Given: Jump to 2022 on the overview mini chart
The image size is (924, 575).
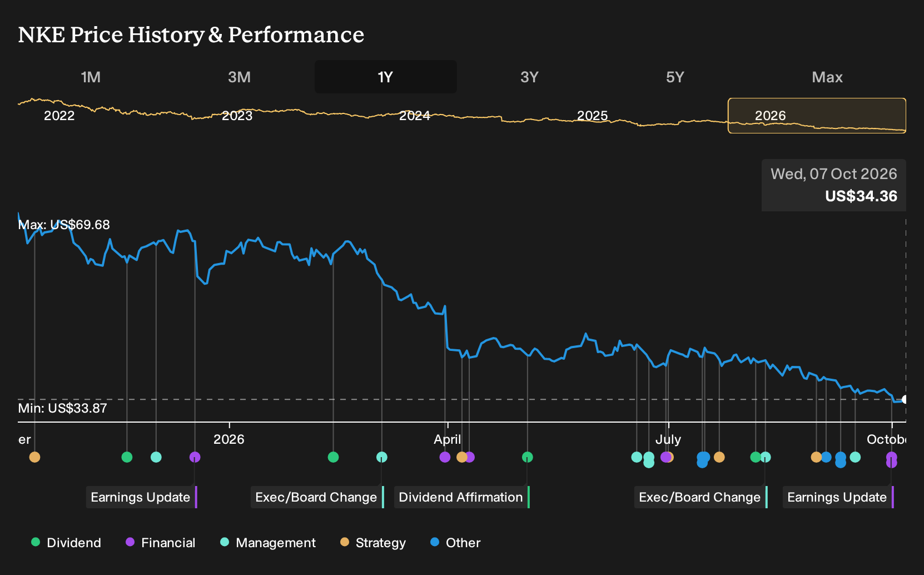Looking at the screenshot, I should (x=59, y=116).
